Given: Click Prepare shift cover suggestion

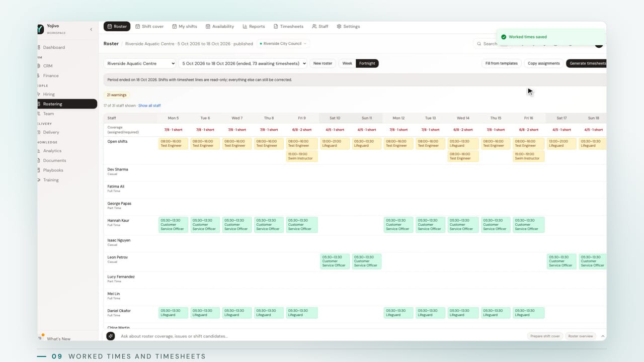Looking at the screenshot, I should click(544, 336).
